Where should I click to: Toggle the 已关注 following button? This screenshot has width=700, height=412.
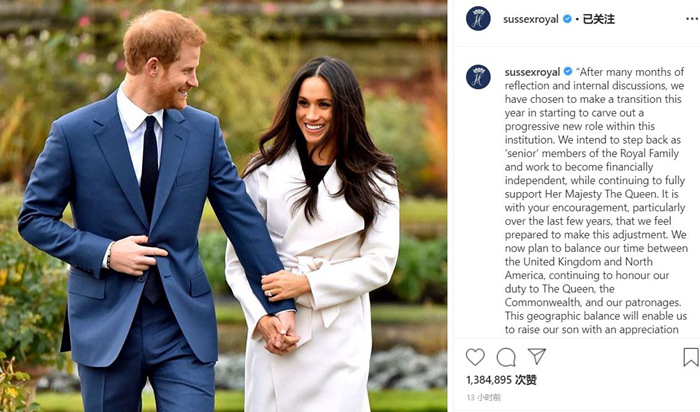pos(599,19)
